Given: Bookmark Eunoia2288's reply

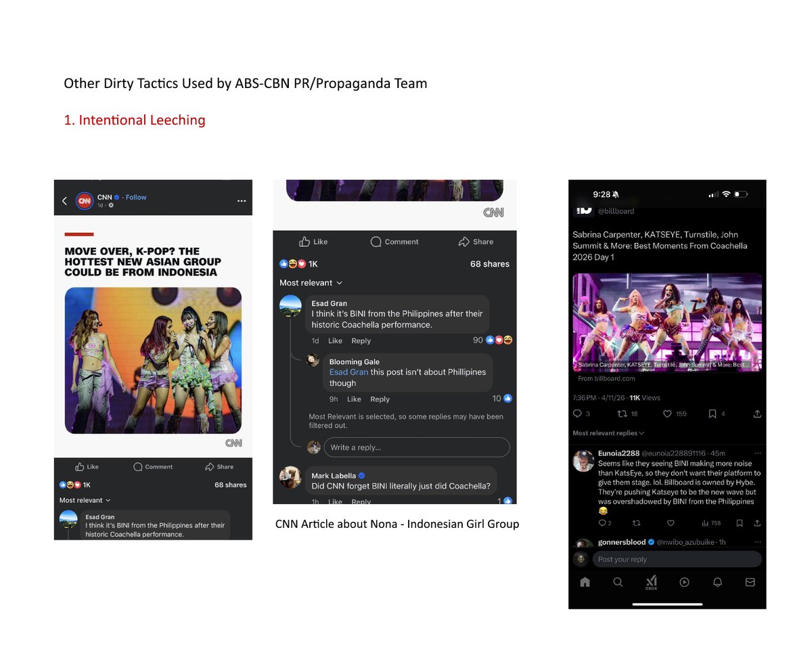Looking at the screenshot, I should coord(740,523).
